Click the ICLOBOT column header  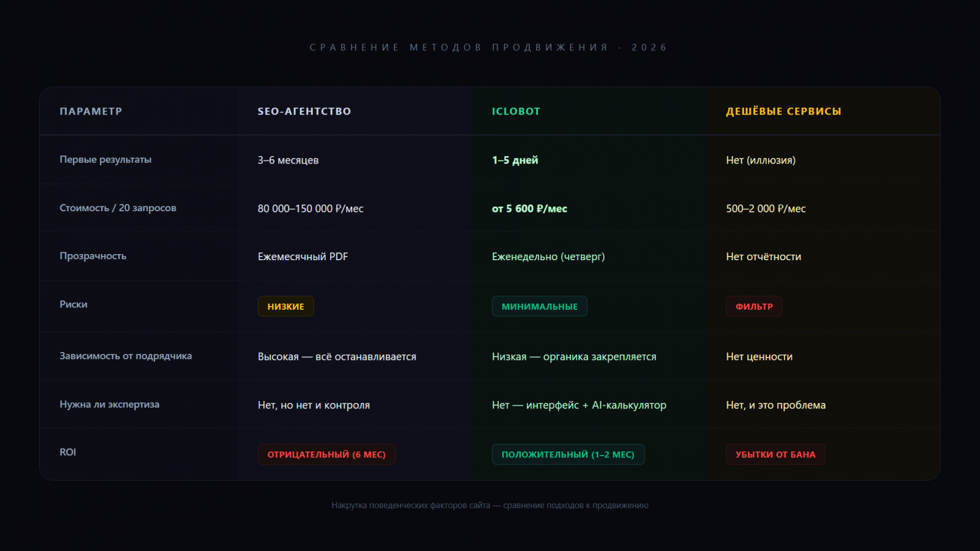pyautogui.click(x=516, y=111)
